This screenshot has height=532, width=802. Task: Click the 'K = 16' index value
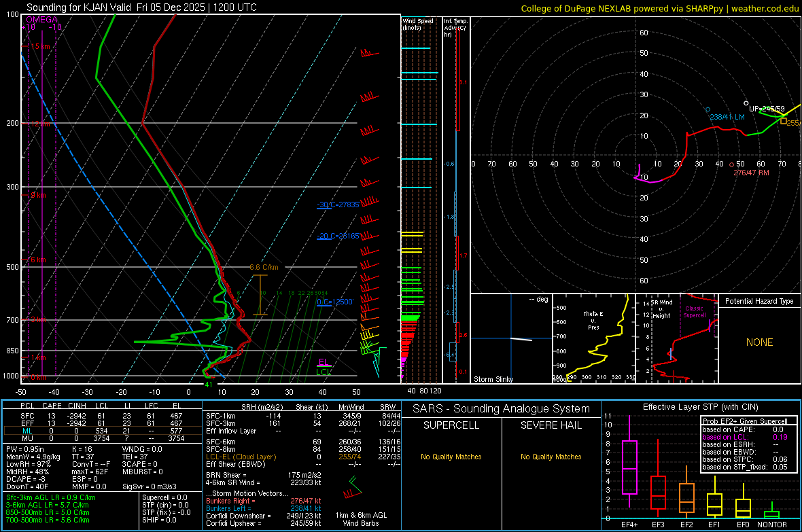(82, 449)
